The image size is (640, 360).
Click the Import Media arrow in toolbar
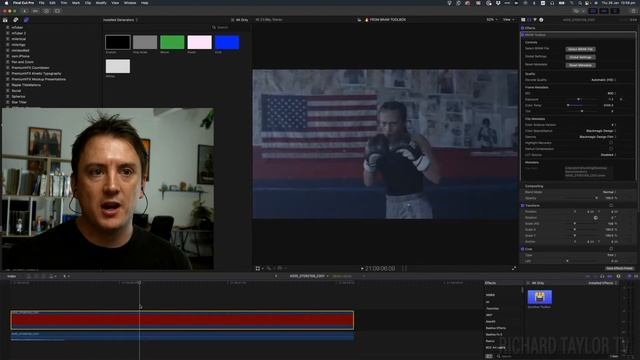(24, 11)
